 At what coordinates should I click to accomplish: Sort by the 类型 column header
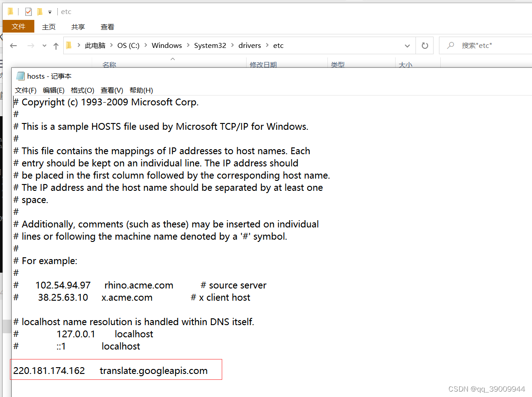coord(338,64)
